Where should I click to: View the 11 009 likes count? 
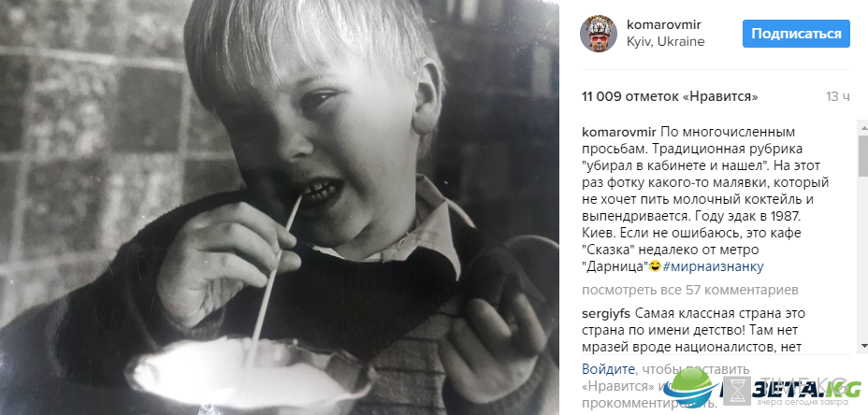[670, 97]
